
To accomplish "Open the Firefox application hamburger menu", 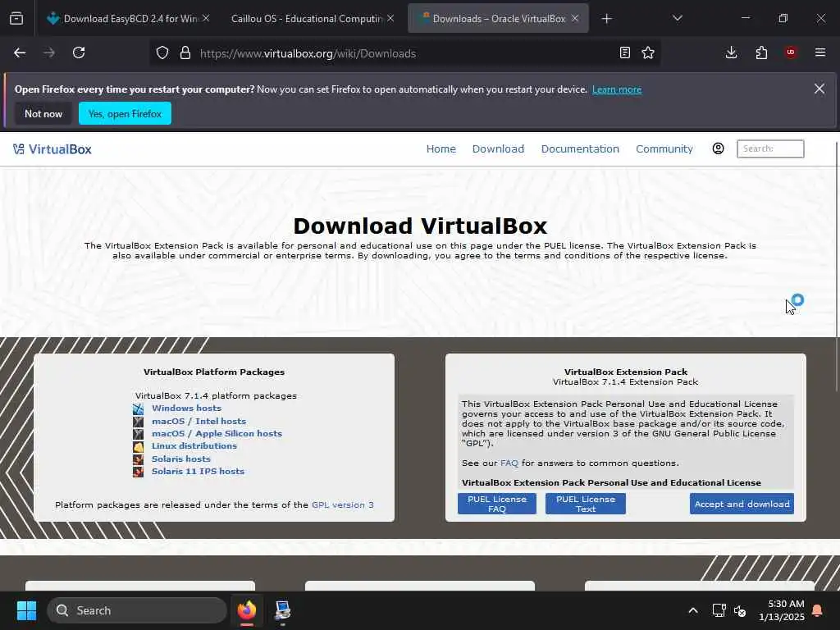I will [x=820, y=52].
